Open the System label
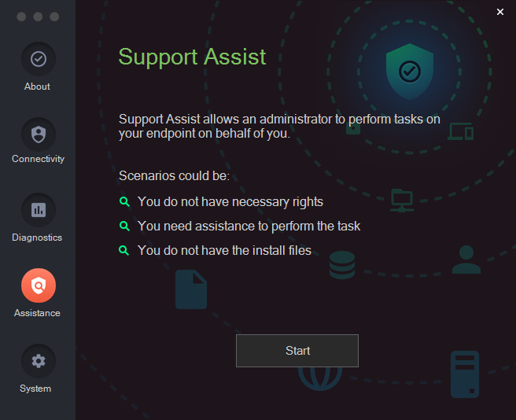516x420 pixels. pos(35,389)
